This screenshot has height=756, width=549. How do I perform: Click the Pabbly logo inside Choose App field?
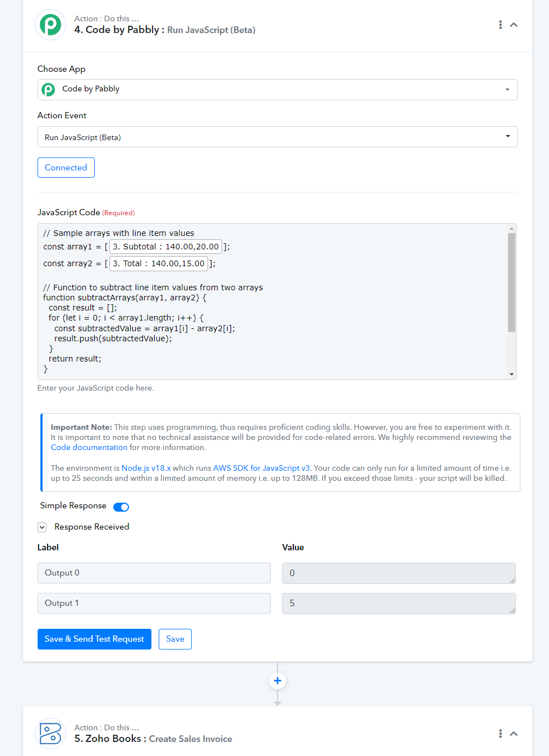[48, 90]
